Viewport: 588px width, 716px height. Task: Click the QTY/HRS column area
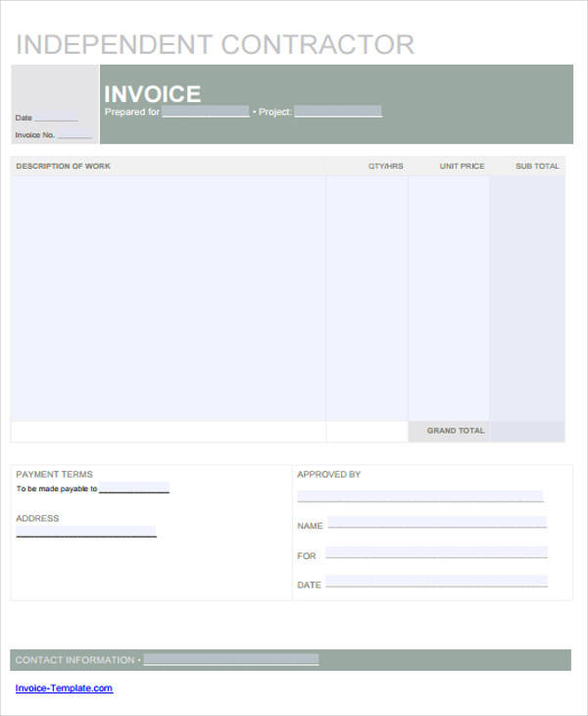[367, 298]
